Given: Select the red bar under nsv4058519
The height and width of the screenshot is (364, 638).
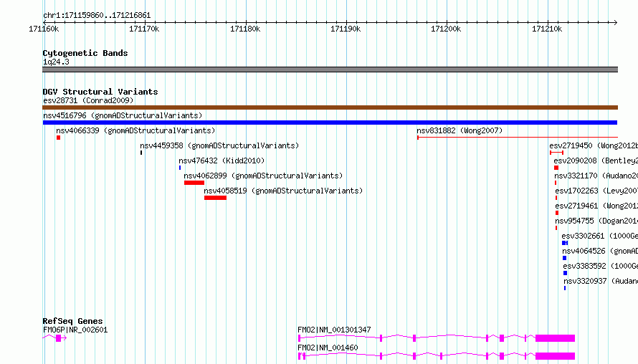Looking at the screenshot, I should click(x=215, y=198).
